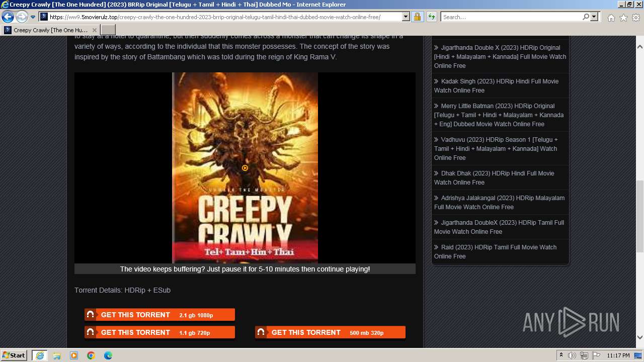Refresh the page using the refresh icon

431,17
